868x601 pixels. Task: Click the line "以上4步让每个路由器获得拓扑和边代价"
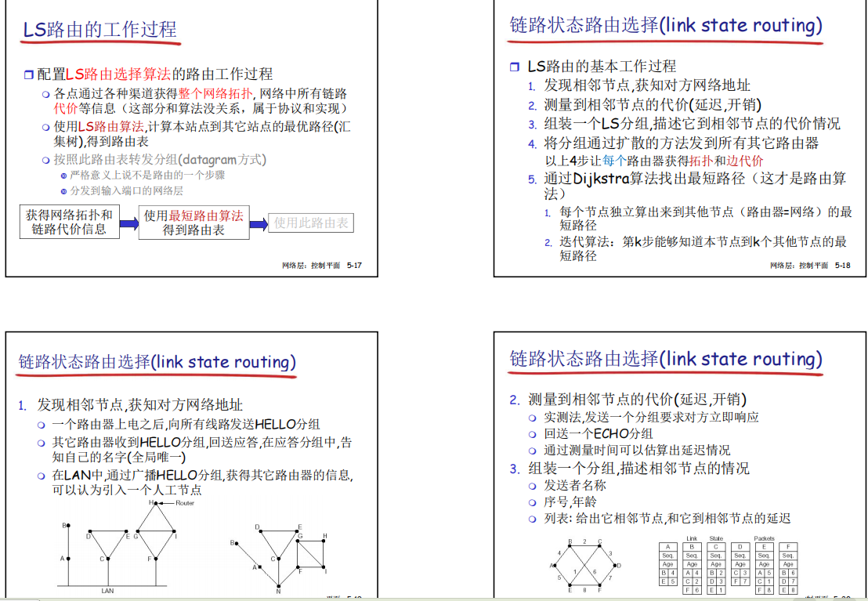click(654, 161)
